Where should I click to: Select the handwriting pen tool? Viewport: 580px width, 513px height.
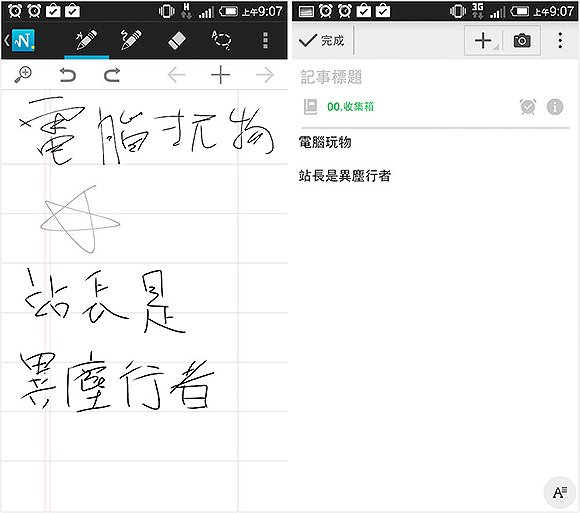point(86,40)
